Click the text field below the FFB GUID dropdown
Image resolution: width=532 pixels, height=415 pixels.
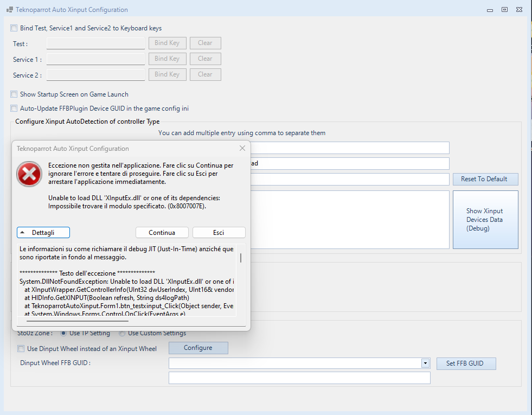(299, 378)
